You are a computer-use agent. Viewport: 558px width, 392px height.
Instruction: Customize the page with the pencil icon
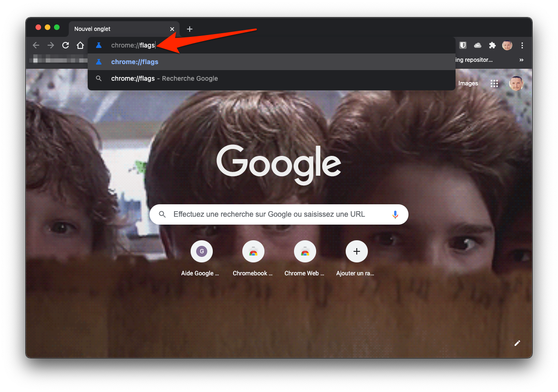point(517,343)
